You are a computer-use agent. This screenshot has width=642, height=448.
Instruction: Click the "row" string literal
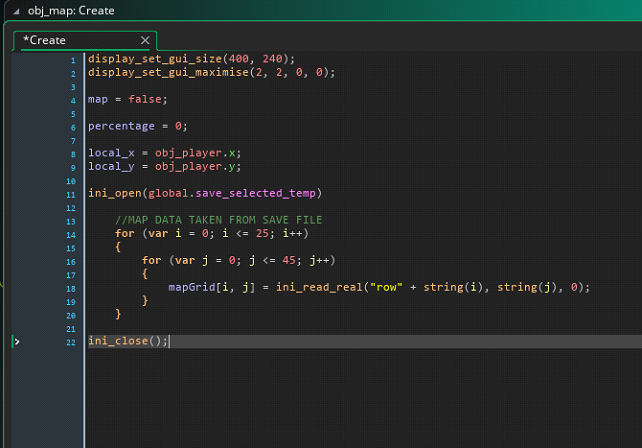coord(386,287)
